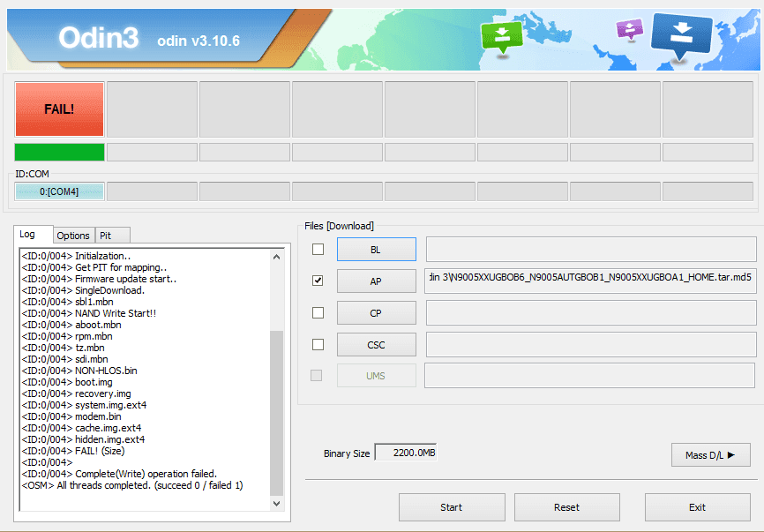
Task: Click the green download icon in banner
Action: click(502, 38)
